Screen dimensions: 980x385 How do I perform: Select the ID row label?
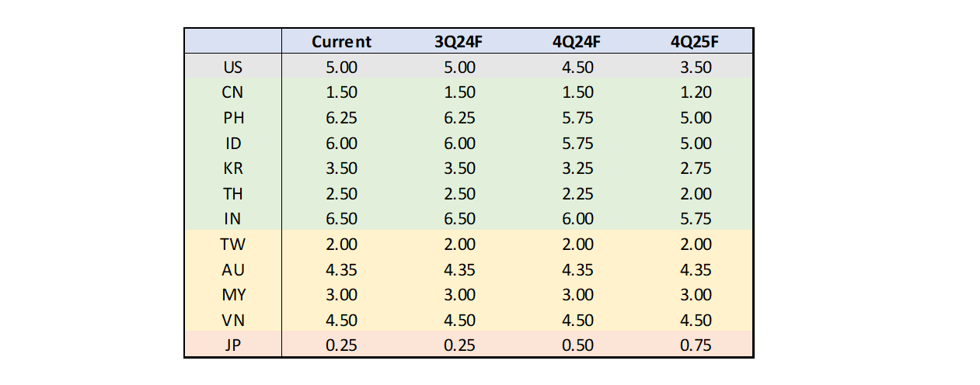click(232, 144)
